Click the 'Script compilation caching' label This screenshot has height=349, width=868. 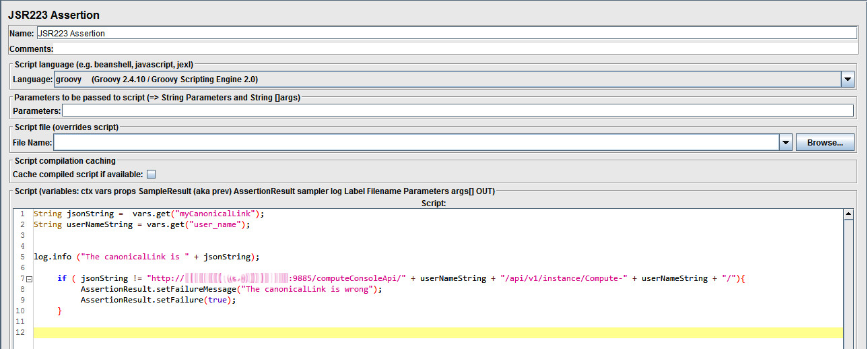click(65, 160)
